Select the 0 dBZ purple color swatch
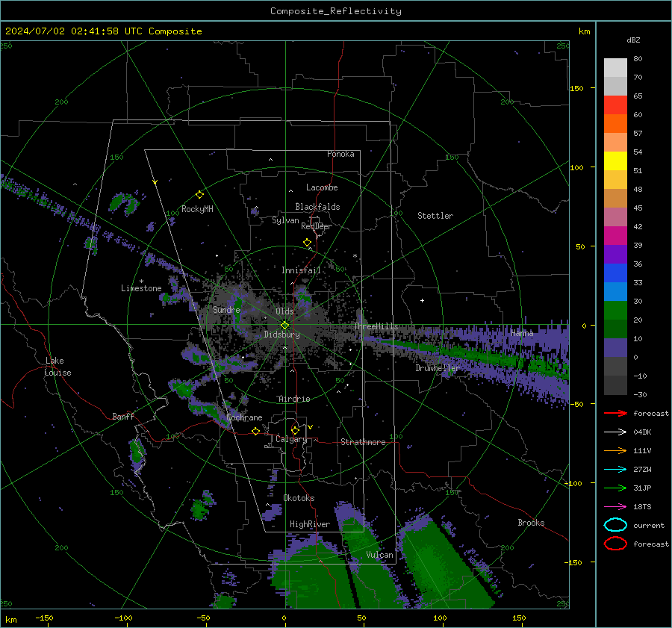The width and height of the screenshot is (672, 628). [x=615, y=348]
